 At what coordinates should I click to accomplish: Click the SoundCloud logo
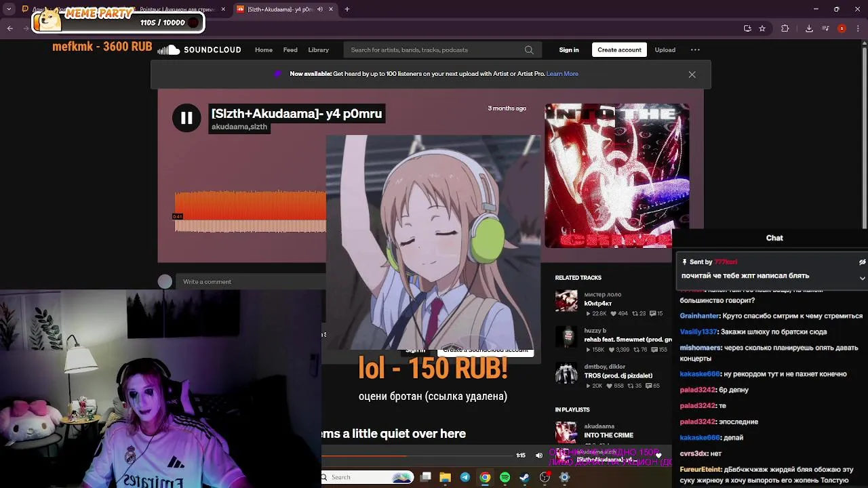pos(199,49)
